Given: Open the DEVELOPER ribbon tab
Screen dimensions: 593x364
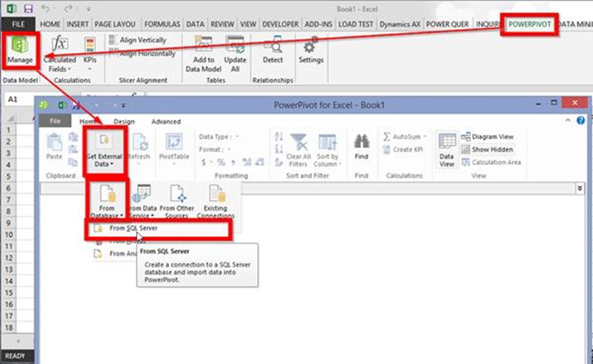Looking at the screenshot, I should point(280,24).
